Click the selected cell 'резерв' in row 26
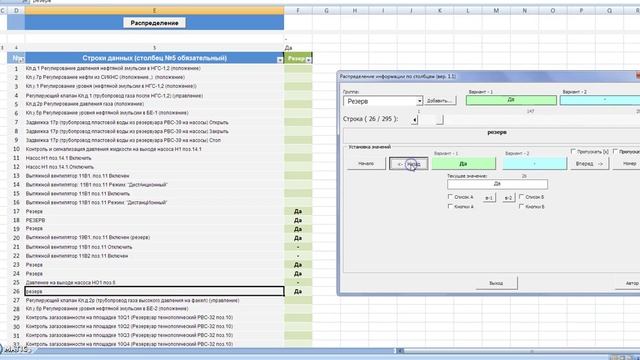This screenshot has width=640, height=360. pyautogui.click(x=154, y=291)
